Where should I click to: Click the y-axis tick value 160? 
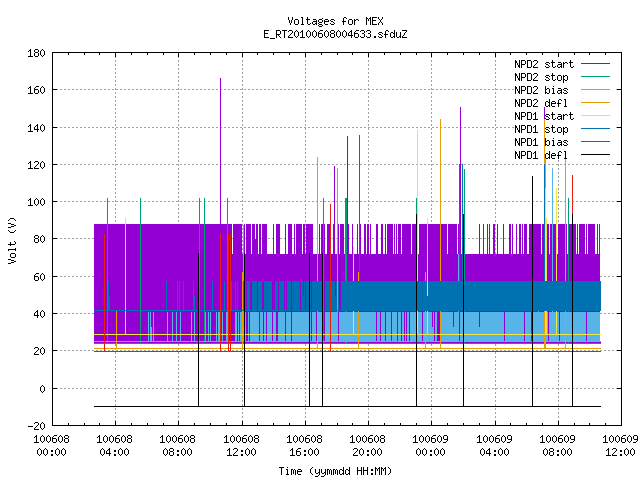[x=36, y=90]
